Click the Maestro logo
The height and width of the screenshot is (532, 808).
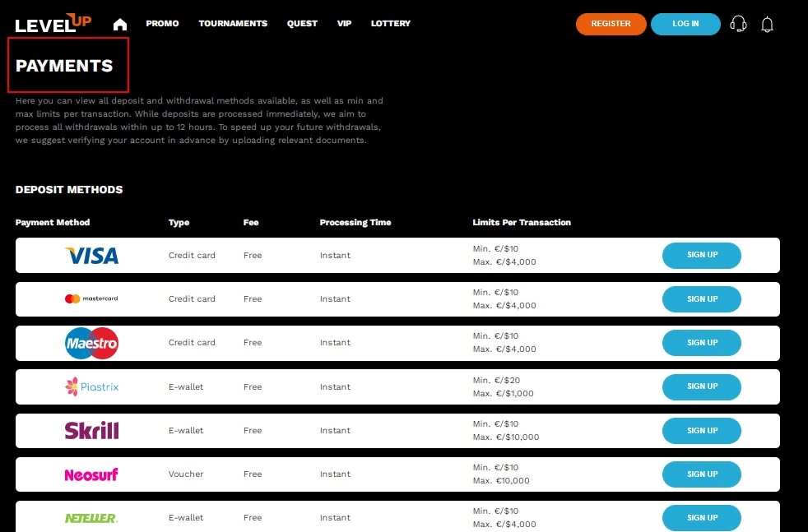click(x=91, y=343)
